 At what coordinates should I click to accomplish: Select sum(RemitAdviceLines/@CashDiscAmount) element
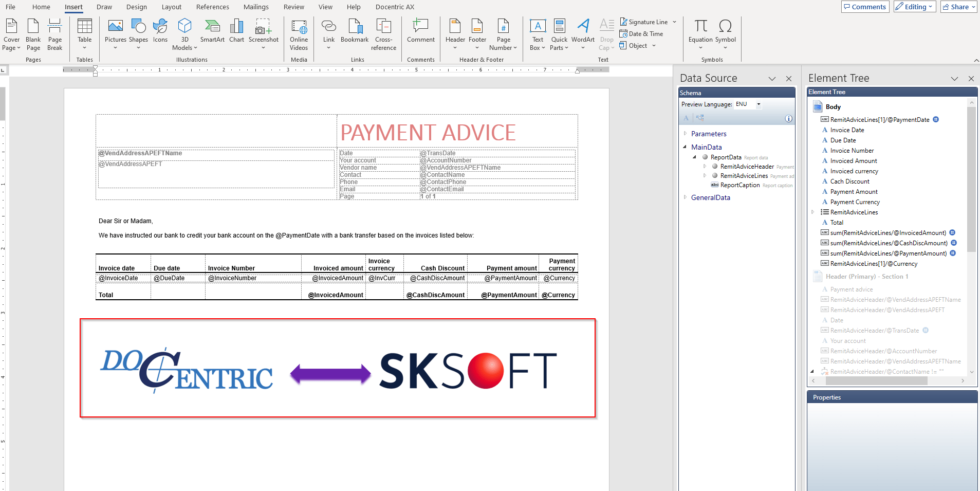[889, 243]
